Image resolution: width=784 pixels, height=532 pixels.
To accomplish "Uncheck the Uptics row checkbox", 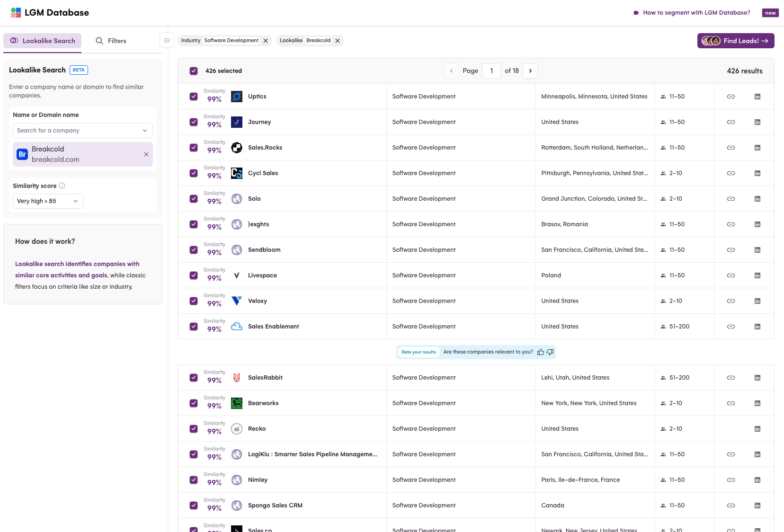I will click(194, 97).
